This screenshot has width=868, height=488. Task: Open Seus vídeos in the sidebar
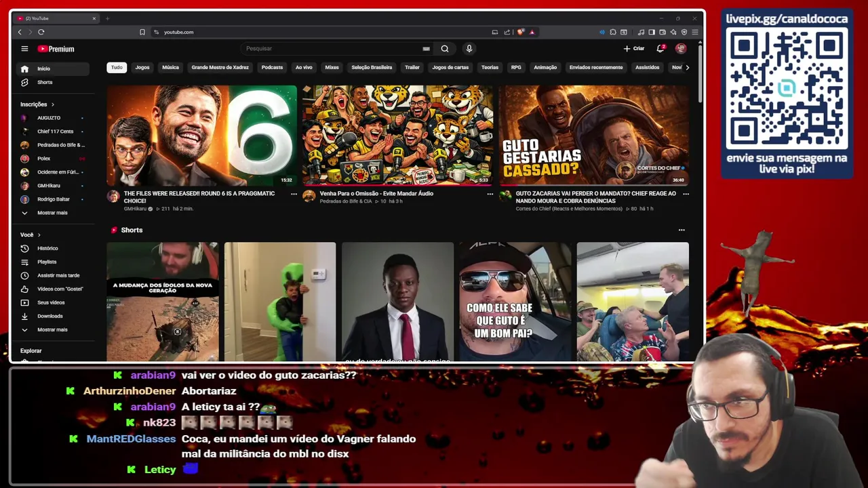53,302
